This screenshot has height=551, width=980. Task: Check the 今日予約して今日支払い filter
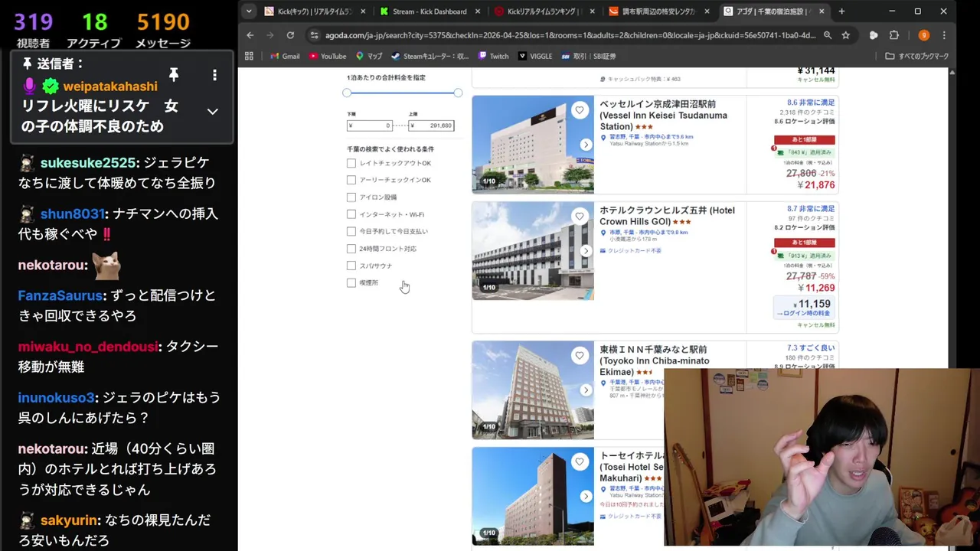click(351, 231)
